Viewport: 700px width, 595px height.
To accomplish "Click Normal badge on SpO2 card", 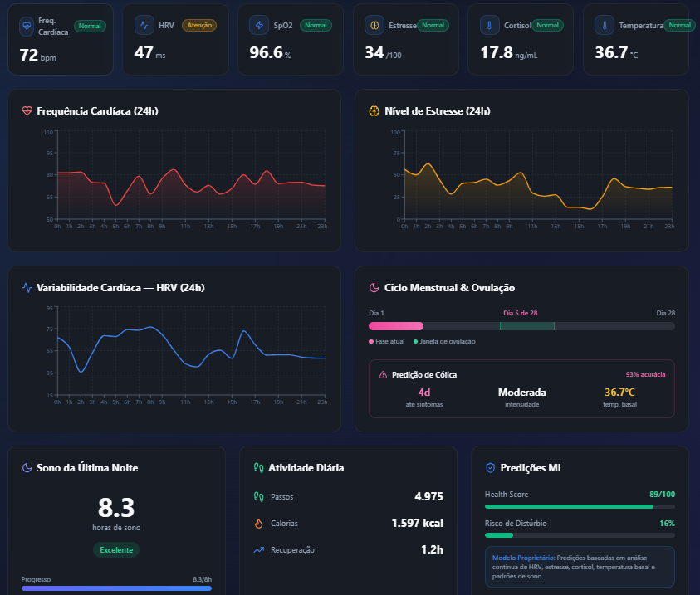I will pyautogui.click(x=316, y=25).
